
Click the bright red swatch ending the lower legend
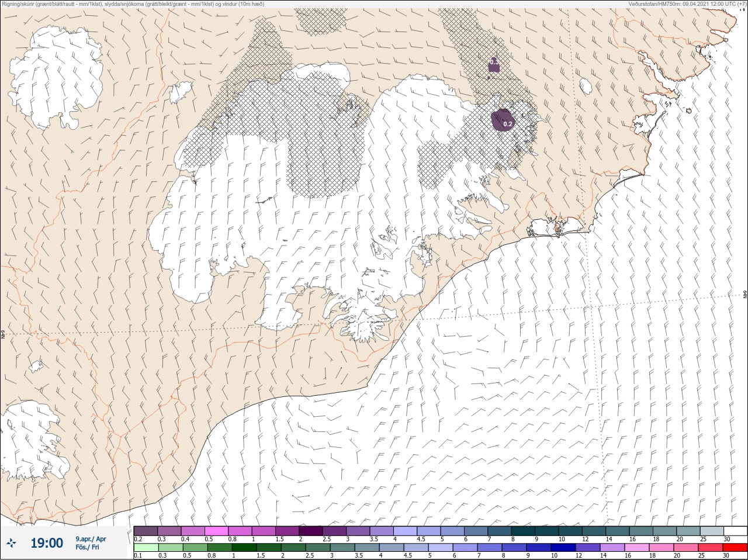[735, 548]
